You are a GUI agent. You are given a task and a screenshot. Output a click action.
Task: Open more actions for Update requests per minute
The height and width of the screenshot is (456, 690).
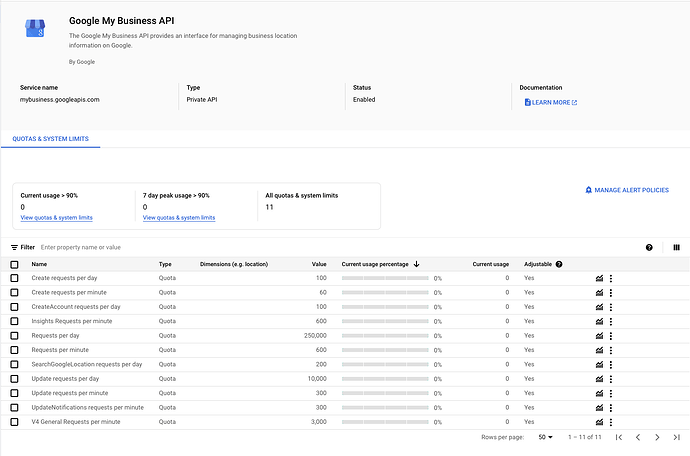click(x=611, y=393)
